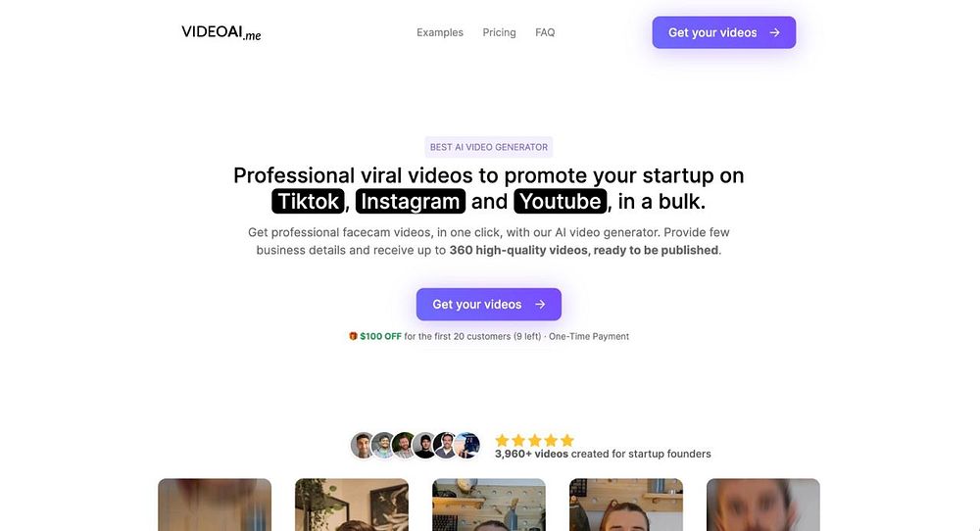This screenshot has width=980, height=531.
Task: Open the Examples nav link
Action: [440, 32]
